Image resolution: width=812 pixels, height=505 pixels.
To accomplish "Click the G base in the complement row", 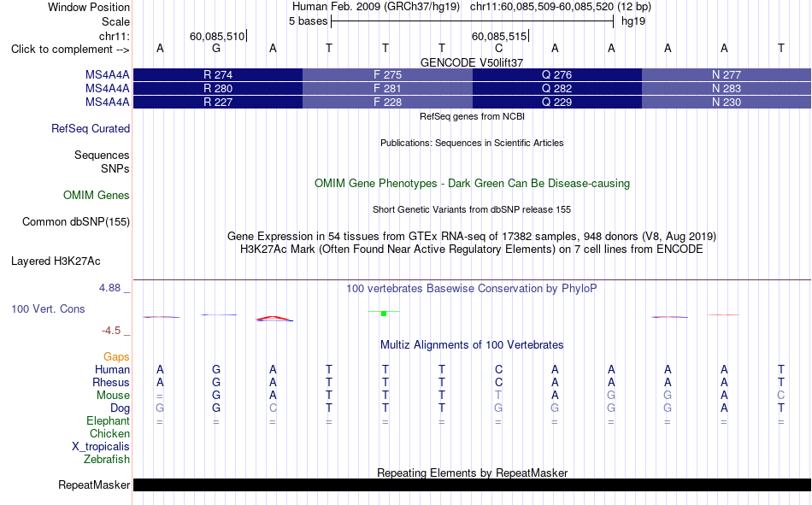I will point(216,48).
